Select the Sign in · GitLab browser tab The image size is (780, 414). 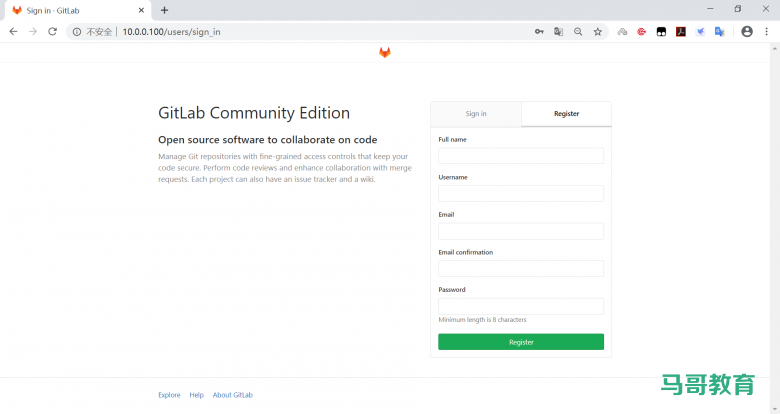pos(78,10)
